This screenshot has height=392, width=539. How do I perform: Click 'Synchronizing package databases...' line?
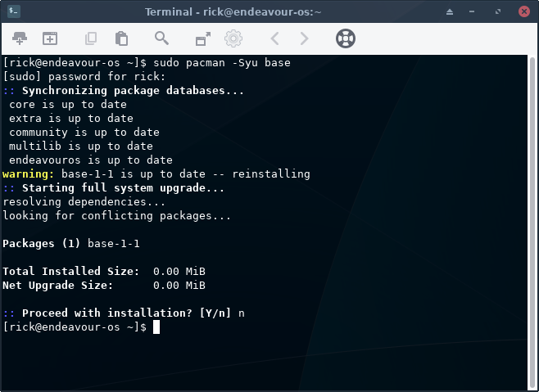[124, 91]
